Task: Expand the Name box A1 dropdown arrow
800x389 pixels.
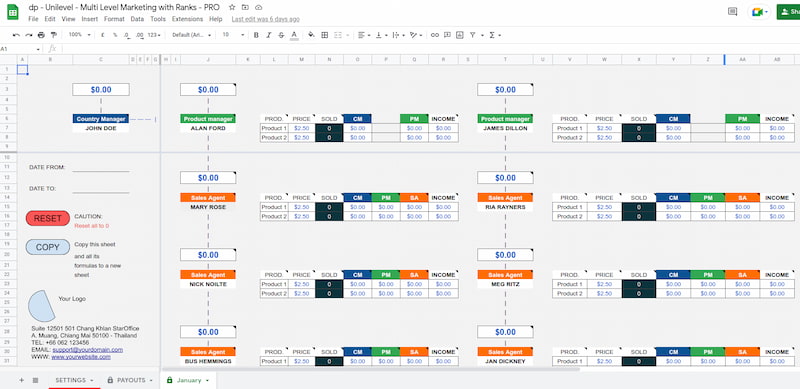Action: (38, 49)
